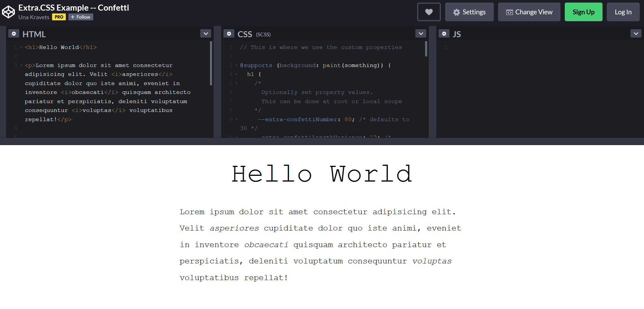Open the Log In page
This screenshot has width=644, height=309.
point(623,12)
